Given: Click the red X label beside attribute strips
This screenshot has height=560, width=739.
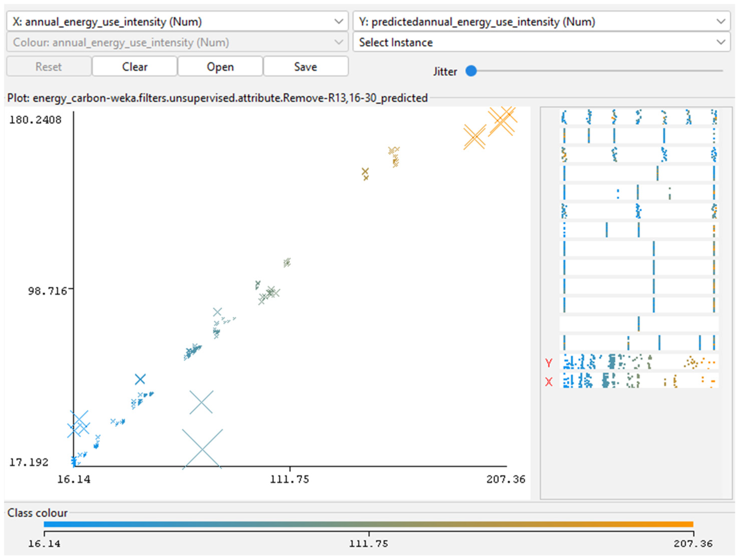Looking at the screenshot, I should click(549, 381).
